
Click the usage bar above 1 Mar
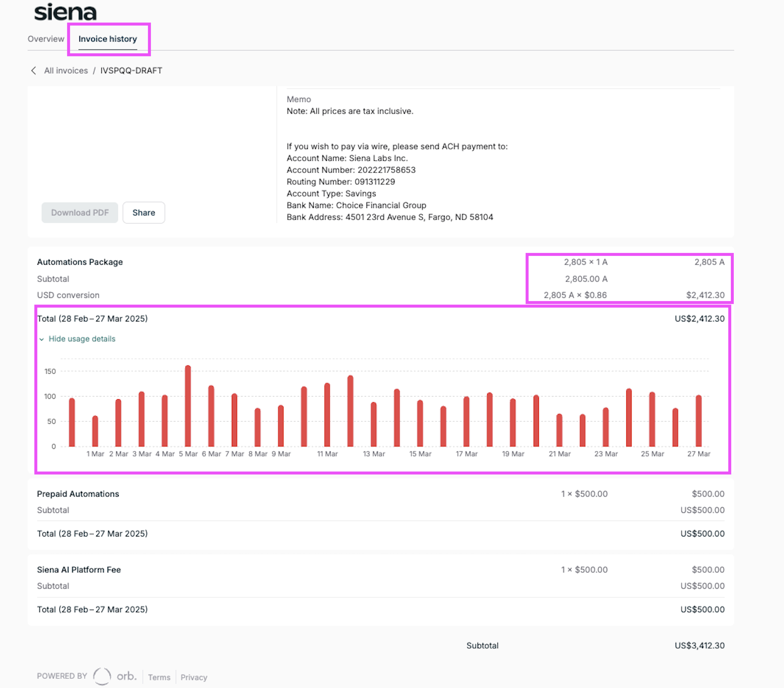pyautogui.click(x=95, y=431)
